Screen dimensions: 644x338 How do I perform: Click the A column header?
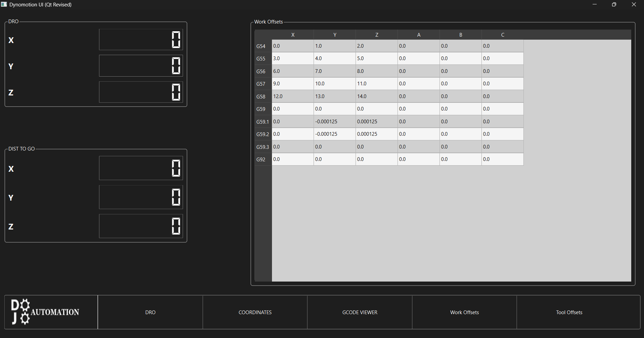418,35
